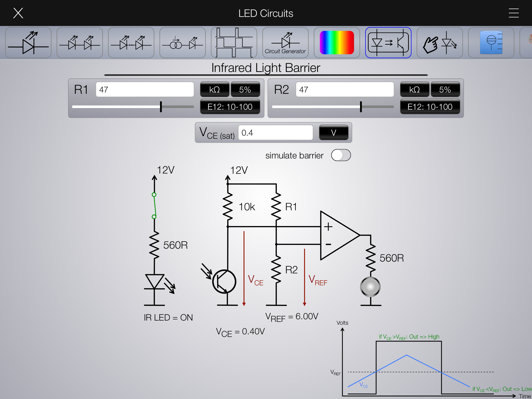This screenshot has width=532, height=399.
Task: Select the rainbow color spectrum icon
Action: point(337,43)
